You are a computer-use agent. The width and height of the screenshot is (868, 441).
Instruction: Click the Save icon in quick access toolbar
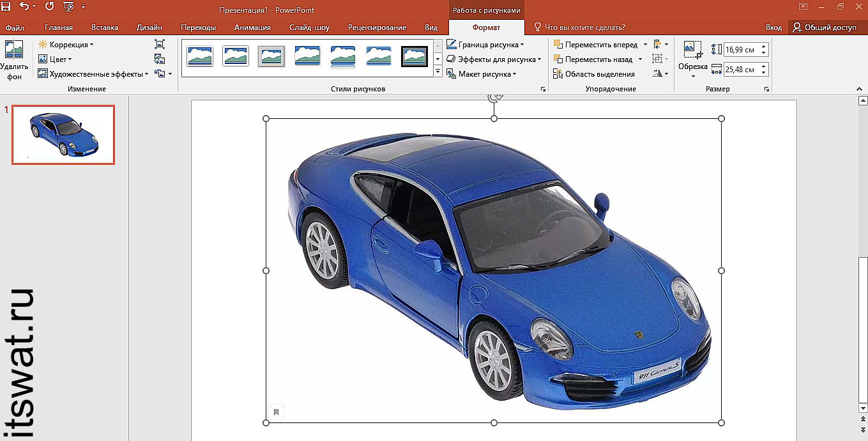[x=6, y=6]
